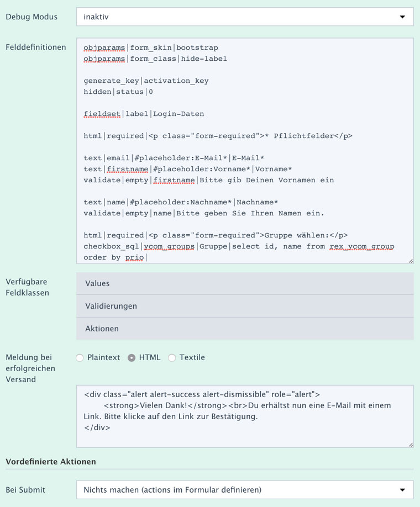Expand the Values field class panel
Screen dimensions: 420x507
coord(244,283)
